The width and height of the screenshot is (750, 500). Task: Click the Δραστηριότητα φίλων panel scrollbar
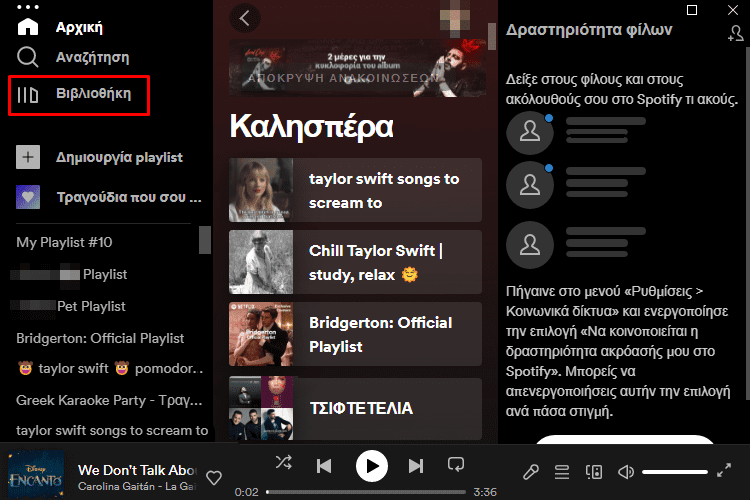[747, 222]
